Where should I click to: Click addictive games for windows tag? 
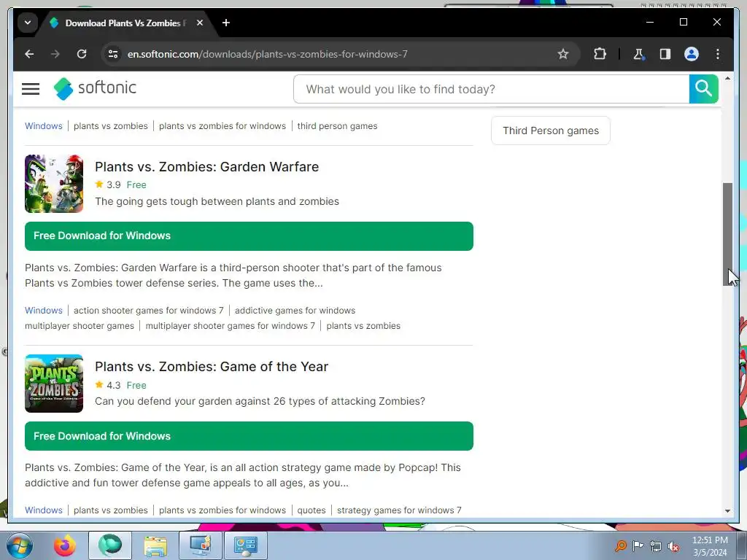tap(295, 311)
